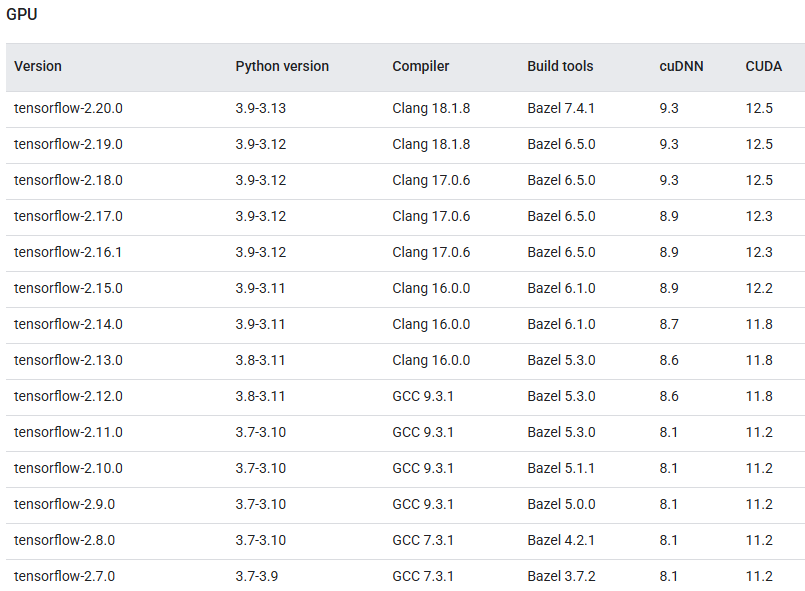Select the tensorflow-2.12.0 row label
The height and width of the screenshot is (591, 805).
69,396
